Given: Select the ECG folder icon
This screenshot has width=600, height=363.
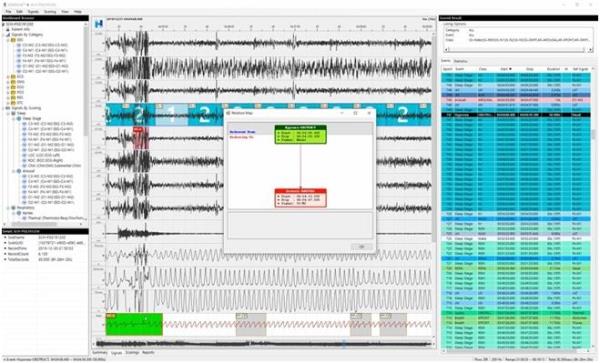Looking at the screenshot, I should 13,77.
